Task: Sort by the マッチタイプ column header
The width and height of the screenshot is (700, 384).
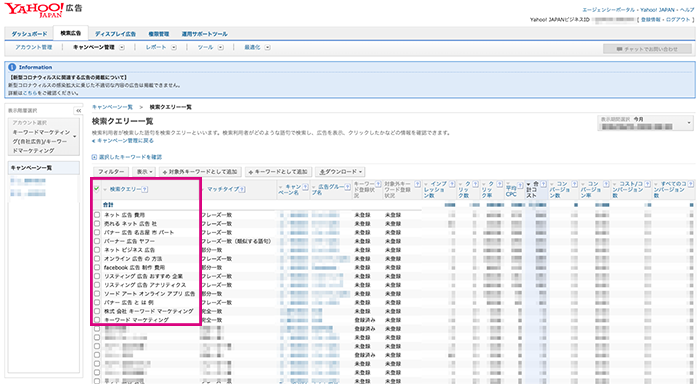Action: pos(223,189)
